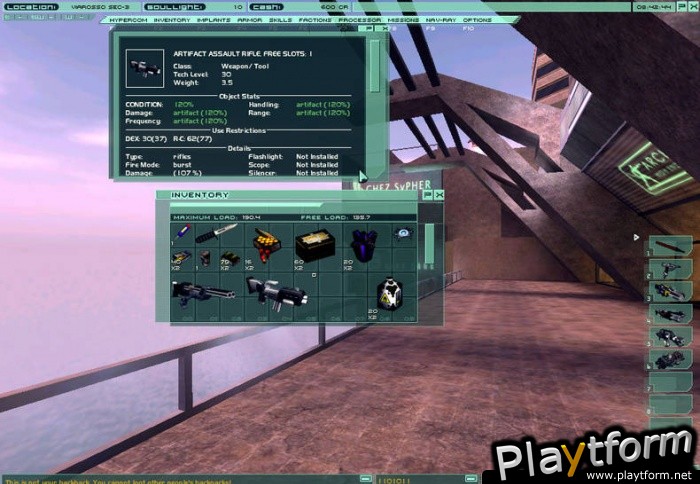Select the gatling-style heavy gun in inventory
This screenshot has width=700, height=484.
point(203,293)
